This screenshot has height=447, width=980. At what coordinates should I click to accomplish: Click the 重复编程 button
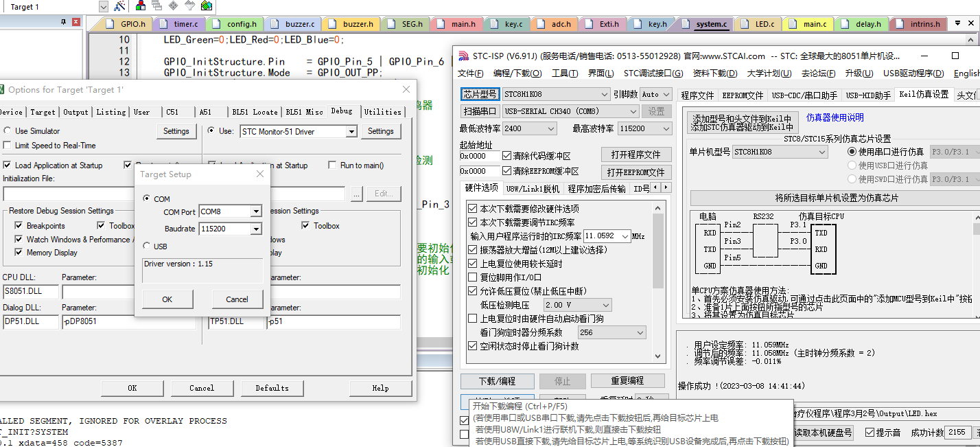(627, 380)
